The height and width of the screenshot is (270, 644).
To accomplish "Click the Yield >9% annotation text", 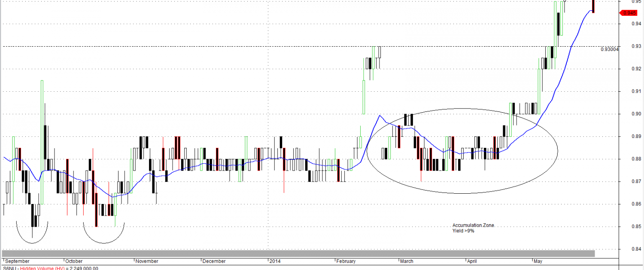I will pos(463,231).
